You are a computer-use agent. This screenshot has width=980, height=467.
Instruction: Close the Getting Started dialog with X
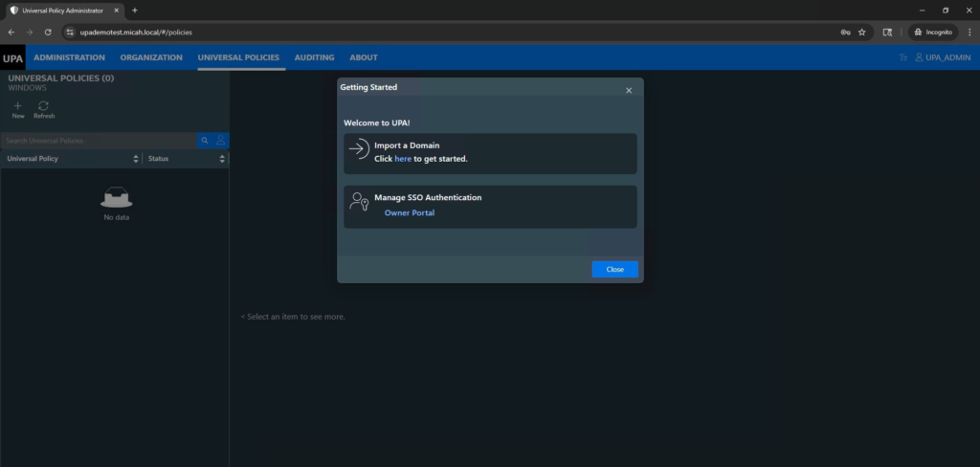(x=629, y=90)
